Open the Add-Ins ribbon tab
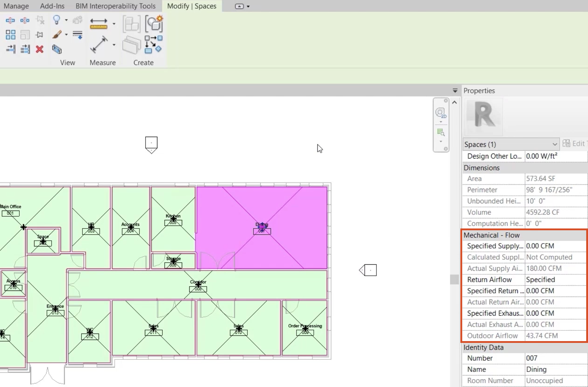 [x=52, y=6]
